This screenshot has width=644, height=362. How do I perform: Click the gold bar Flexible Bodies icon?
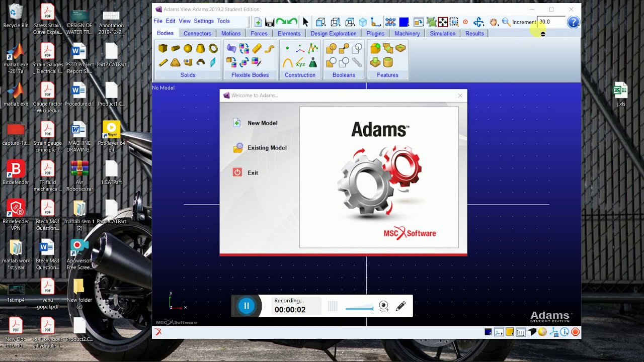pyautogui.click(x=257, y=48)
